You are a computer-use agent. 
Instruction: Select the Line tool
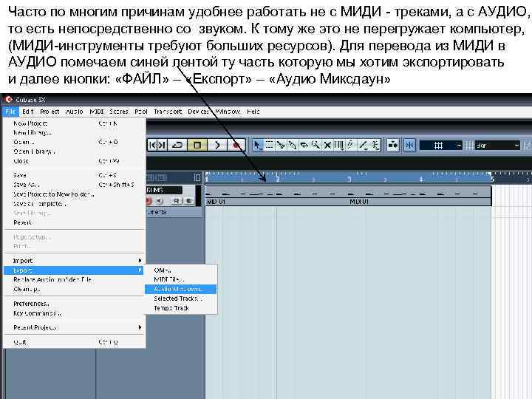(364, 146)
